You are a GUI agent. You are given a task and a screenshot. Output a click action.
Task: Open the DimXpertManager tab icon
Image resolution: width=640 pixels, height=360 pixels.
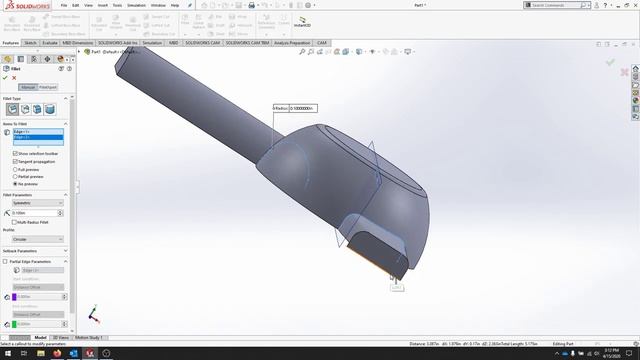(47, 59)
